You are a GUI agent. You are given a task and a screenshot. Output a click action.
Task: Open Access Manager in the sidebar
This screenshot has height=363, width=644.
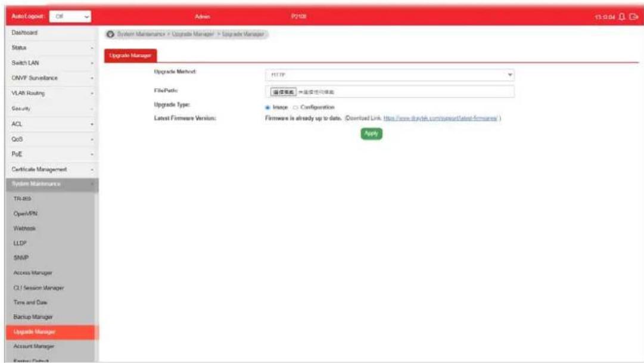point(52,272)
